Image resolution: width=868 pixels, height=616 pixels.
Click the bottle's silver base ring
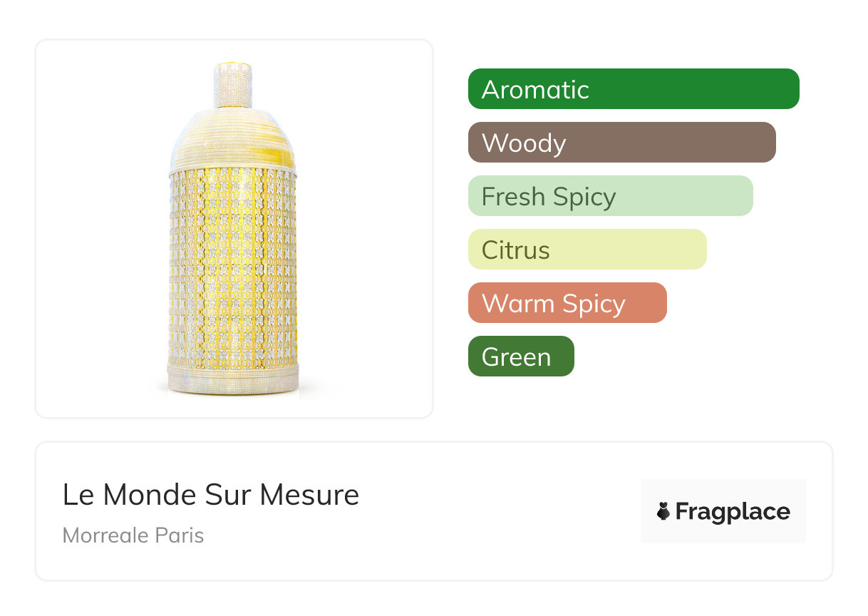233,379
